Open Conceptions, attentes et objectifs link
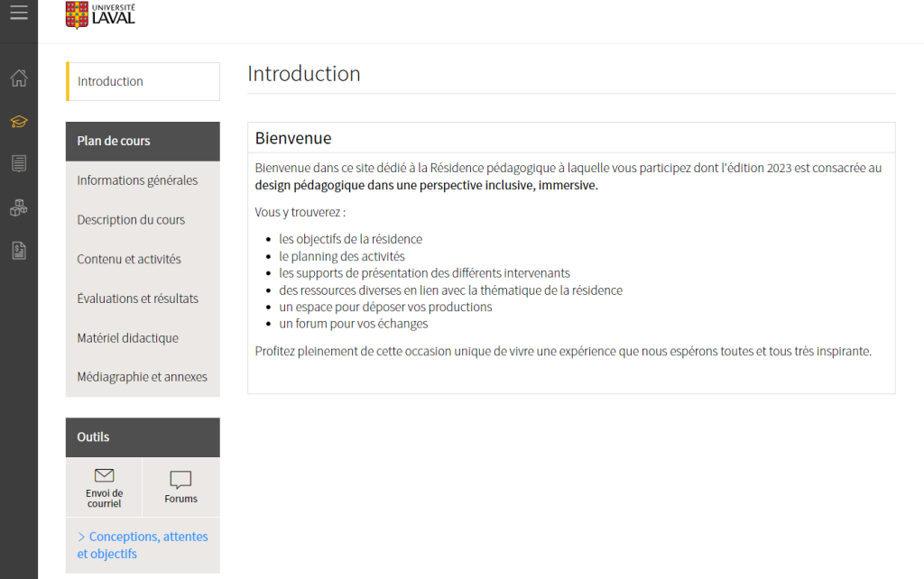 click(143, 545)
